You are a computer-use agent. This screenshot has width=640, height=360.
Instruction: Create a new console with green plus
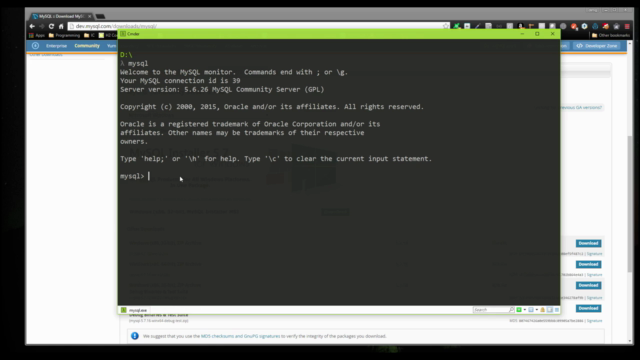[519, 310]
